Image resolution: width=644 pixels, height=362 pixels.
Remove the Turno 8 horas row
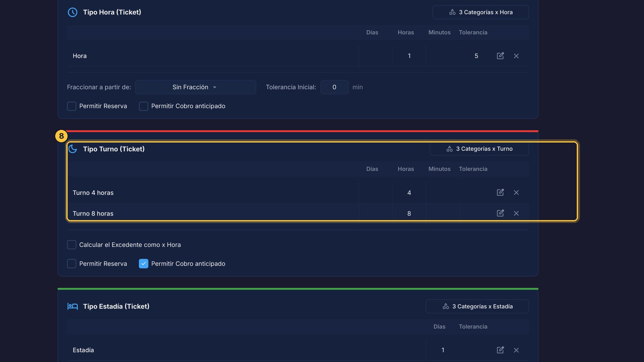(x=516, y=214)
